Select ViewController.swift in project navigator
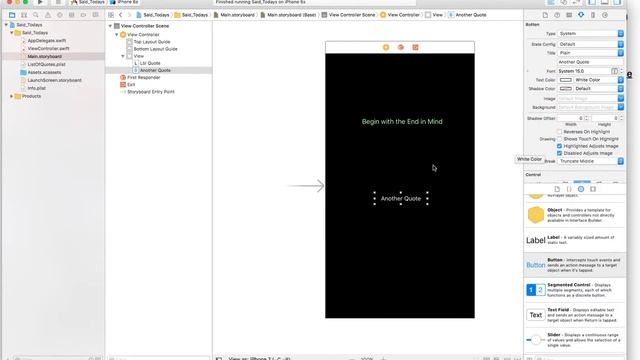Image resolution: width=640 pixels, height=360 pixels. (48, 49)
